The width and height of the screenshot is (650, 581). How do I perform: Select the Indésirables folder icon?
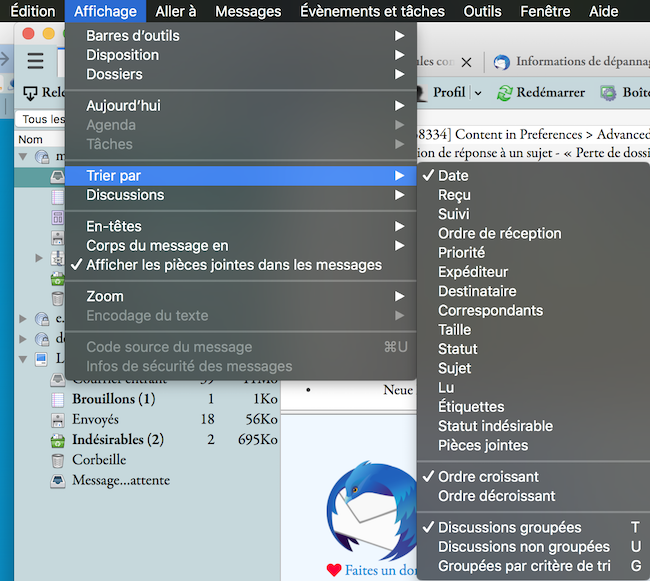(58, 440)
